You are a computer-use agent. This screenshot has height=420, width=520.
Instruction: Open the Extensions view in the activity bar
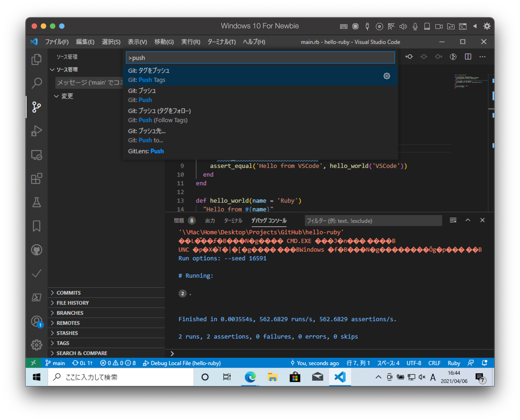pyautogui.click(x=36, y=179)
